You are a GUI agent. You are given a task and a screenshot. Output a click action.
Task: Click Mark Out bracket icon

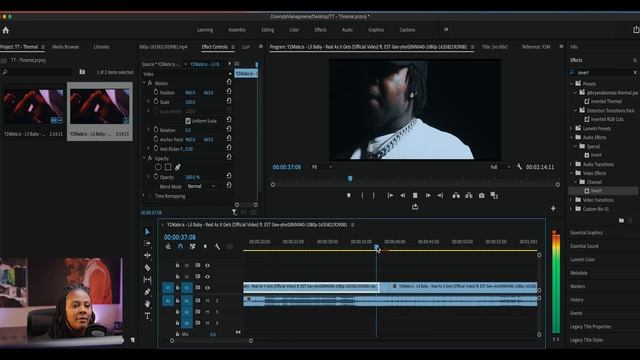(x=373, y=196)
